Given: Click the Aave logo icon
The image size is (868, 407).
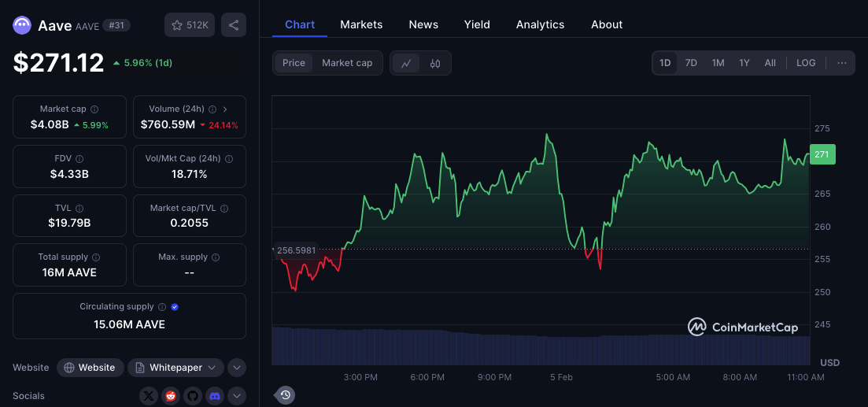Looking at the screenshot, I should [x=22, y=25].
